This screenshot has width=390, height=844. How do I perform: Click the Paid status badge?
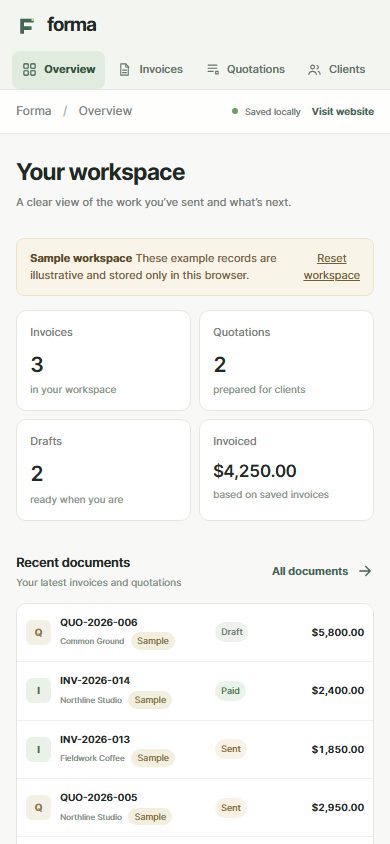click(230, 691)
